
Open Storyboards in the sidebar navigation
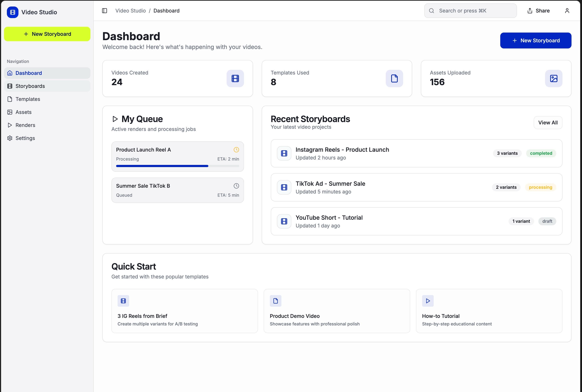click(30, 86)
